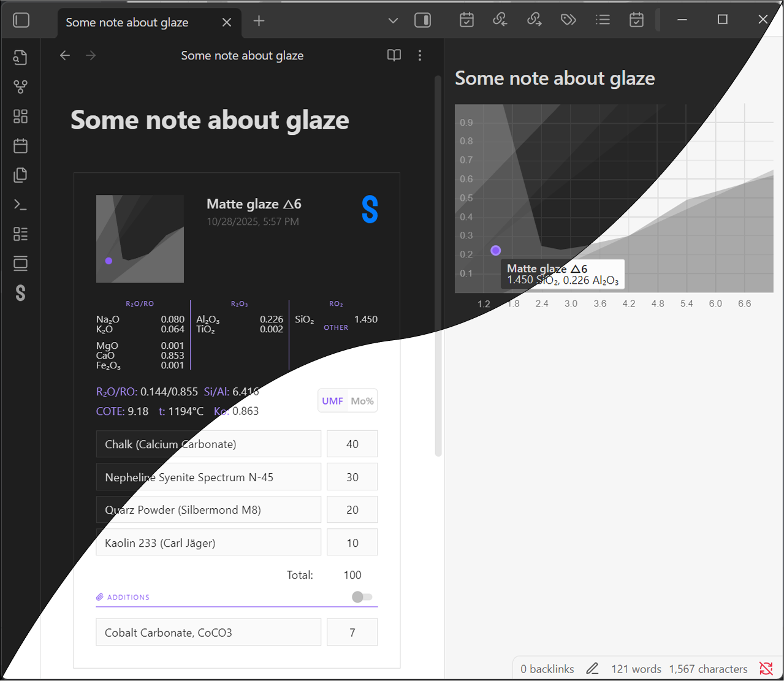Close the 'Some note about glaze' tab
Viewport: 784px width, 681px height.
pos(227,22)
